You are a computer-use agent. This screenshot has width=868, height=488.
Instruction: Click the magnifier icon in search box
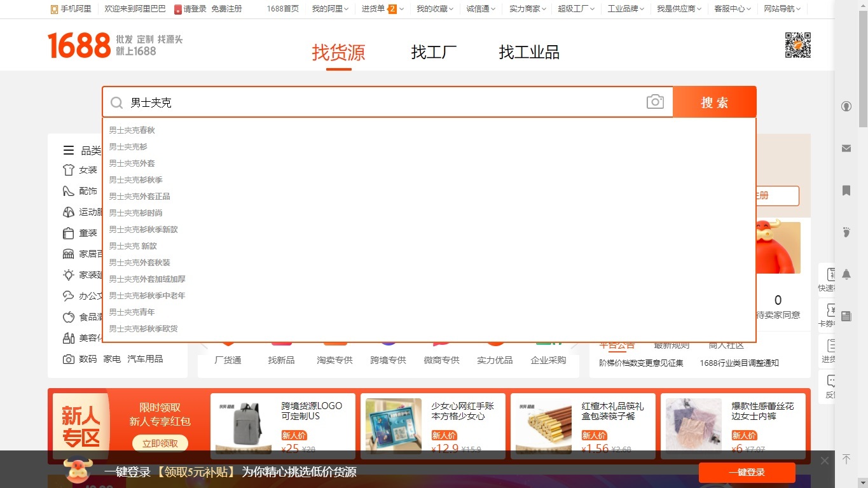pos(116,102)
